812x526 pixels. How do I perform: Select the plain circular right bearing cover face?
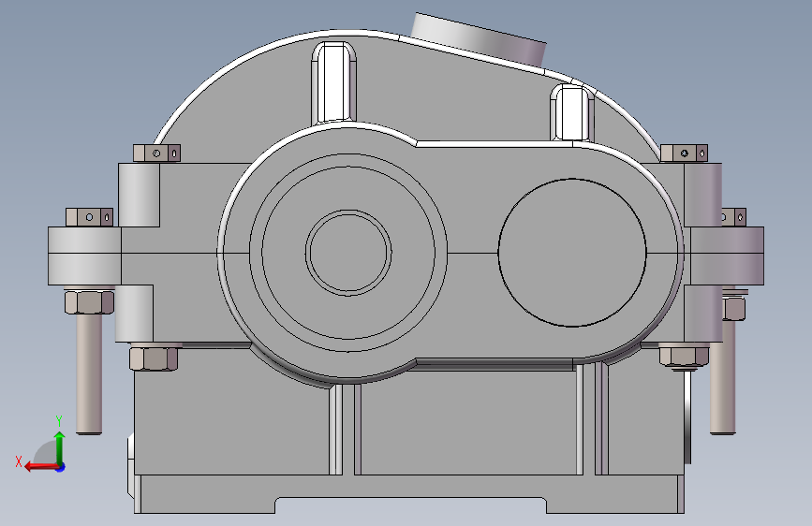pos(572,253)
